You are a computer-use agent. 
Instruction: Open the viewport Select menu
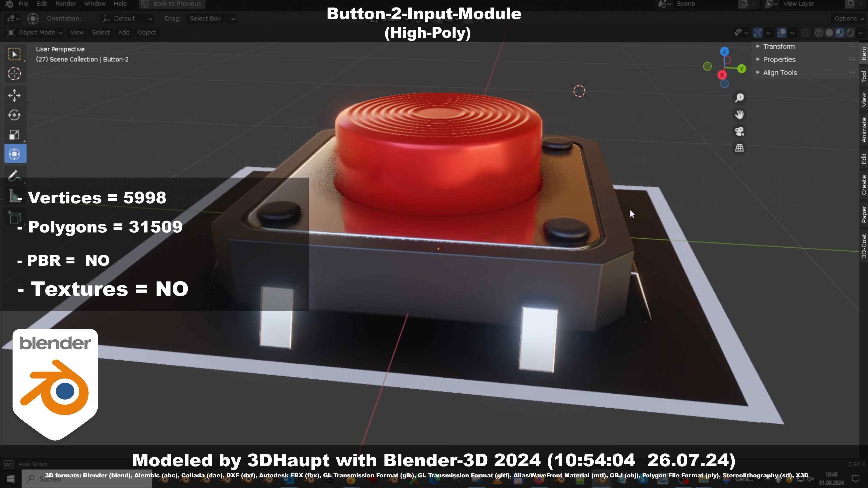[101, 32]
